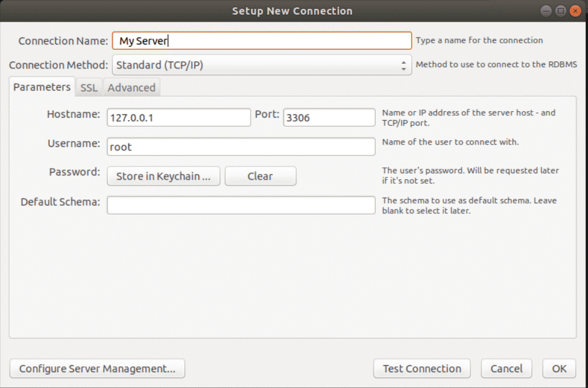
Task: Select the Port field showing 3306
Action: coord(329,117)
